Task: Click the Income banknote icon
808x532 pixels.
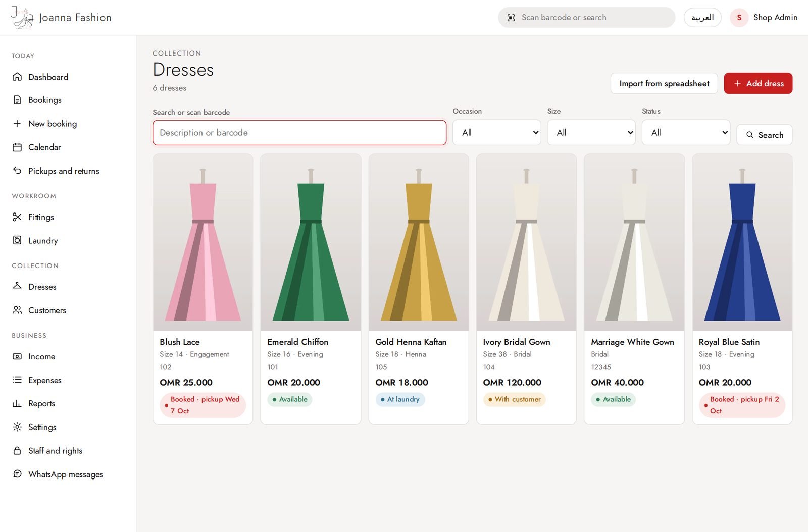Action: pos(17,356)
